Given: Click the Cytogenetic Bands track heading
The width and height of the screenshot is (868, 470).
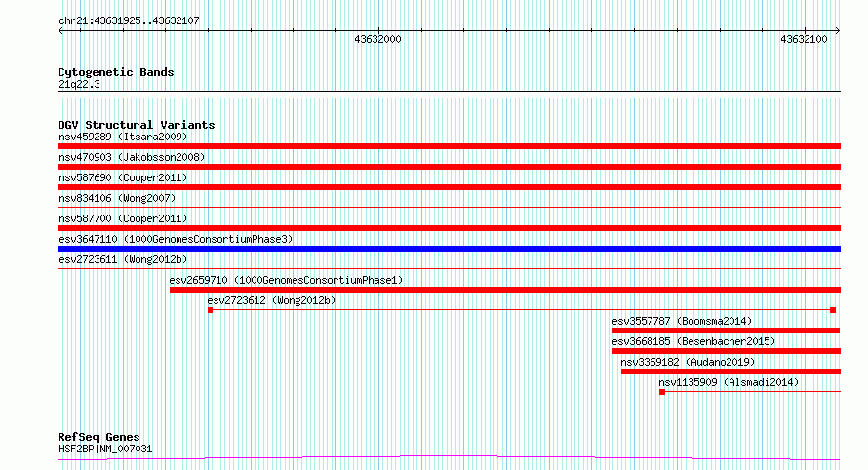Looking at the screenshot, I should (116, 72).
